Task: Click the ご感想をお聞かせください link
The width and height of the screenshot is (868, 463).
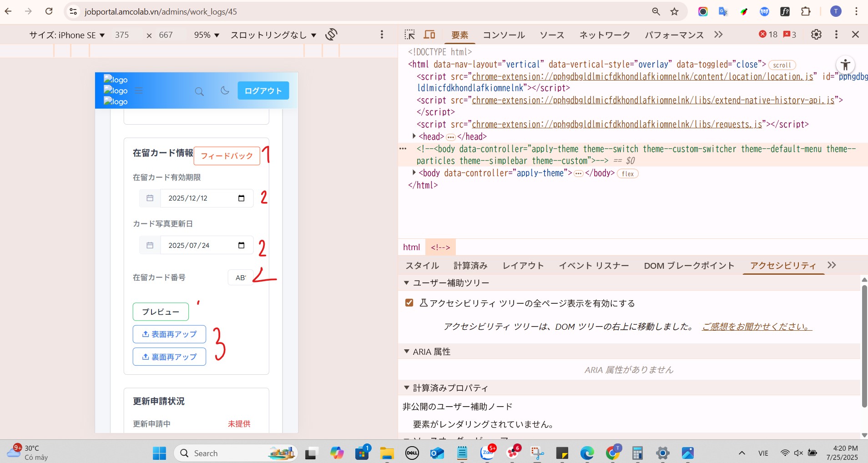Action: coord(757,327)
